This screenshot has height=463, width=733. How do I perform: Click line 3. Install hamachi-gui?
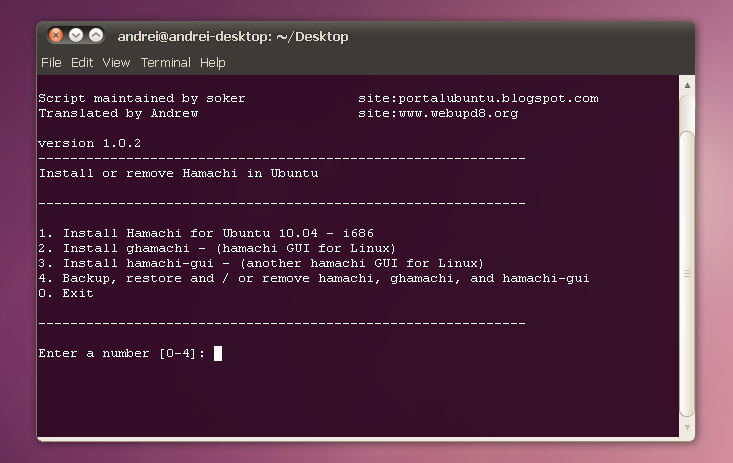261,263
